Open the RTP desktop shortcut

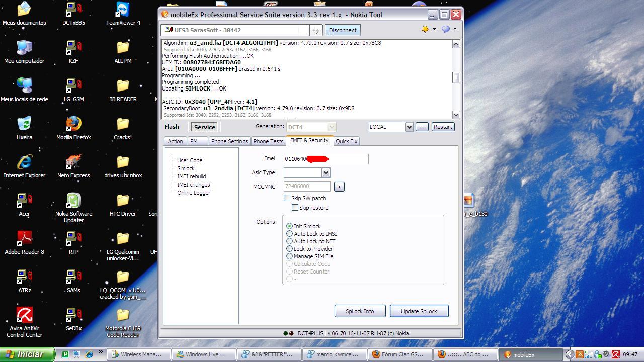(x=73, y=243)
